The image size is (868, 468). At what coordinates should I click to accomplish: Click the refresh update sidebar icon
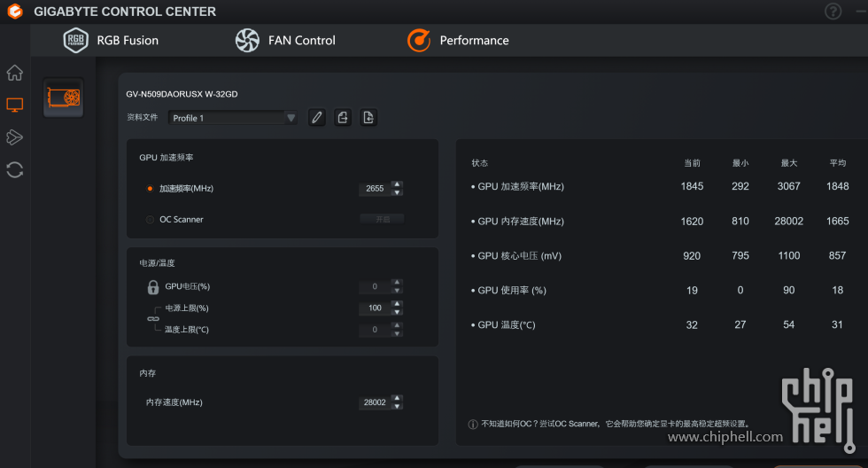[x=15, y=169]
